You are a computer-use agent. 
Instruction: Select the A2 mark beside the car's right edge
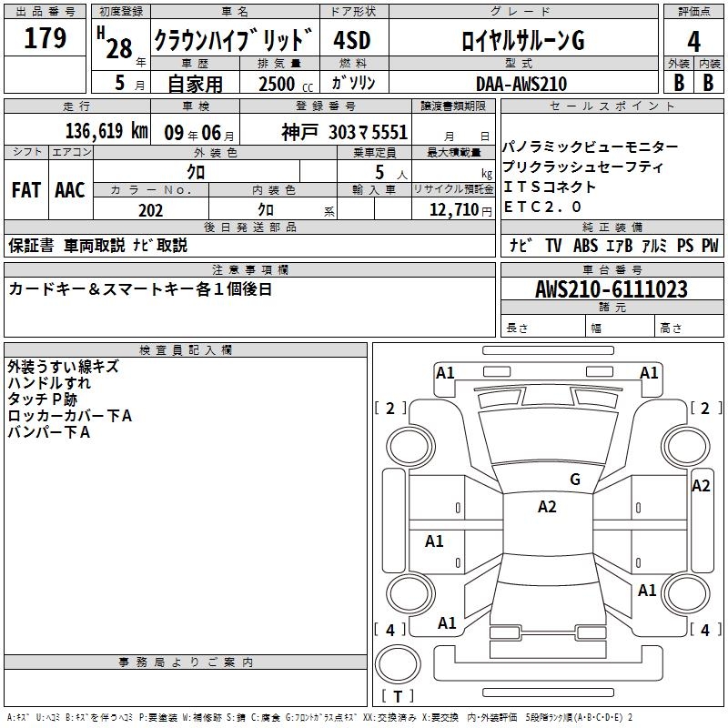point(701,486)
